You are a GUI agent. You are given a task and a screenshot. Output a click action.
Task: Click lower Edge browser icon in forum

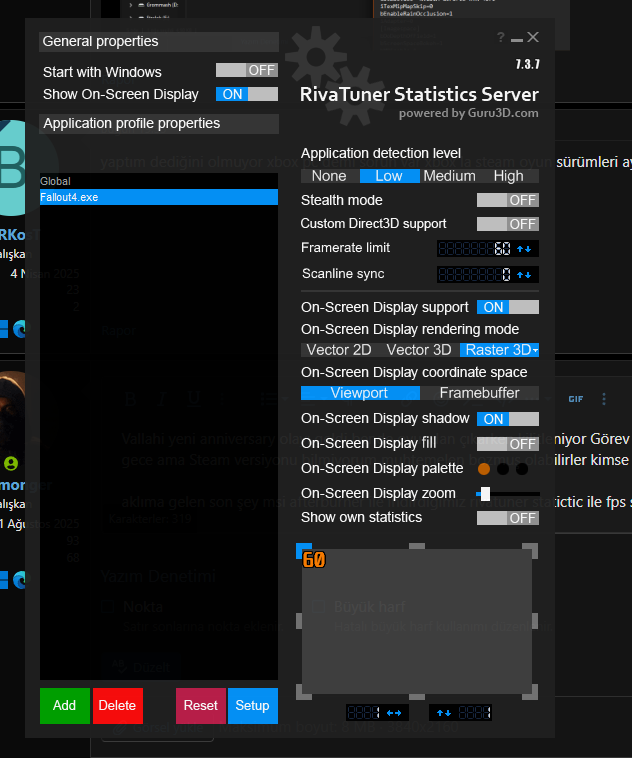[x=21, y=580]
